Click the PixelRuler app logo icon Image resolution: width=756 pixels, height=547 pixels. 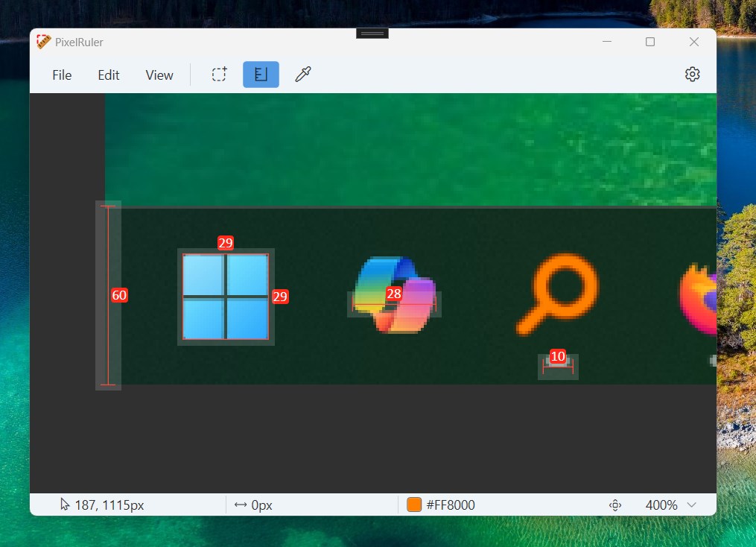coord(43,42)
